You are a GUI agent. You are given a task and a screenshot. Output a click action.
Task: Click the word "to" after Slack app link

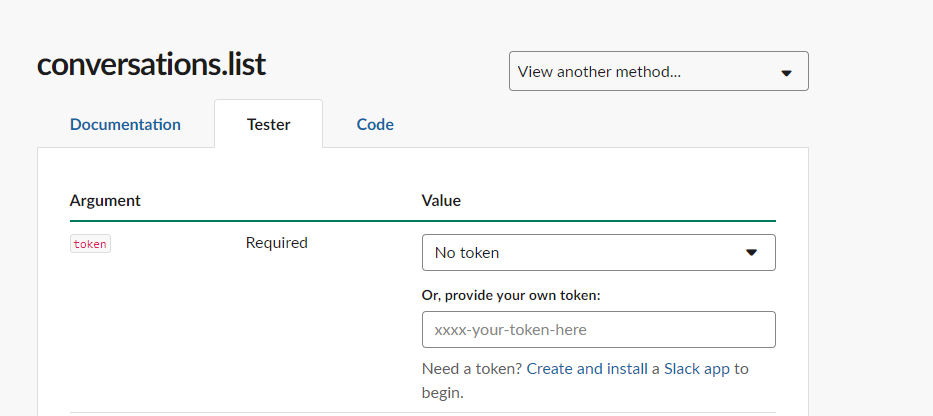click(x=741, y=369)
